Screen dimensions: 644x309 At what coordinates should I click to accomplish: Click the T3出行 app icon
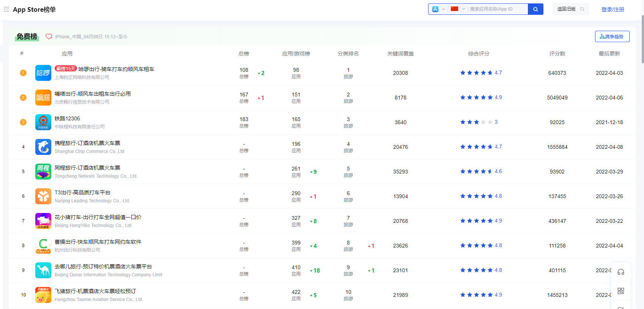pos(43,196)
